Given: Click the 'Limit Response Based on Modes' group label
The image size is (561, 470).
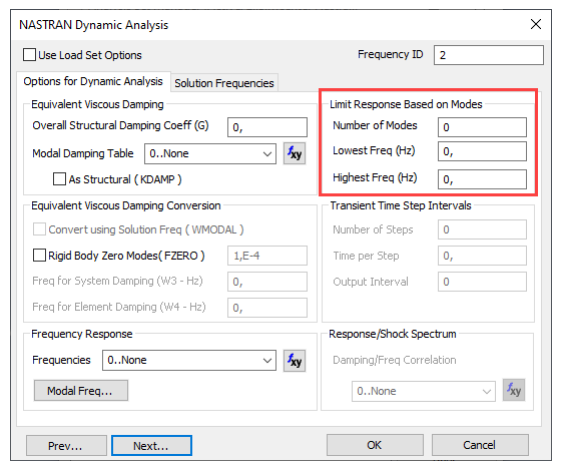Looking at the screenshot, I should click(406, 104).
